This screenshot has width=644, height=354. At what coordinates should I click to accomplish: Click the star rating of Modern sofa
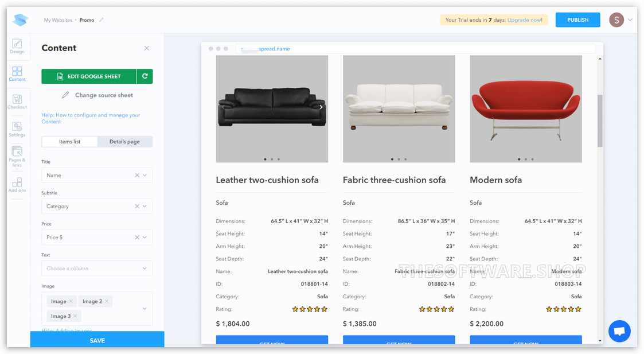[x=564, y=309]
